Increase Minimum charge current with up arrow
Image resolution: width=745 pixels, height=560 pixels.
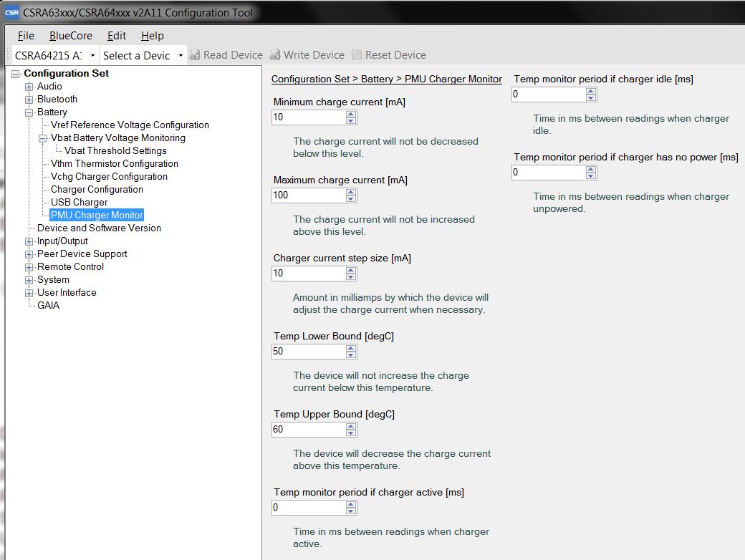pos(351,114)
